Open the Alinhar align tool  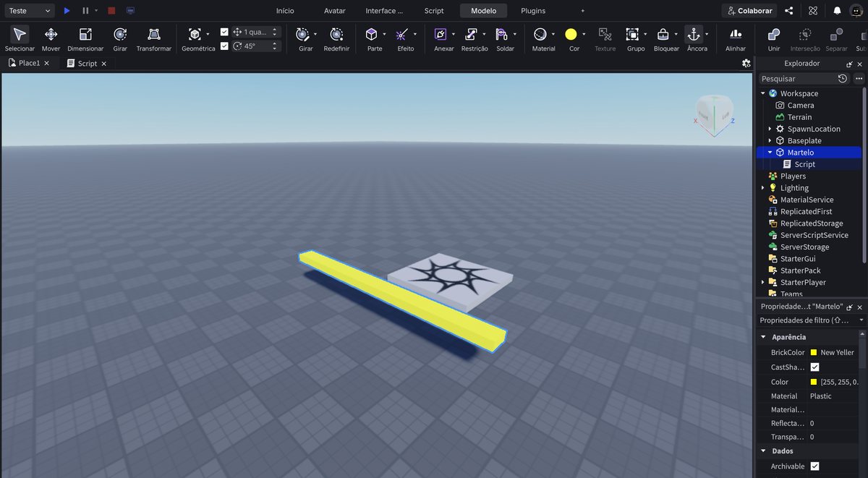coord(736,39)
